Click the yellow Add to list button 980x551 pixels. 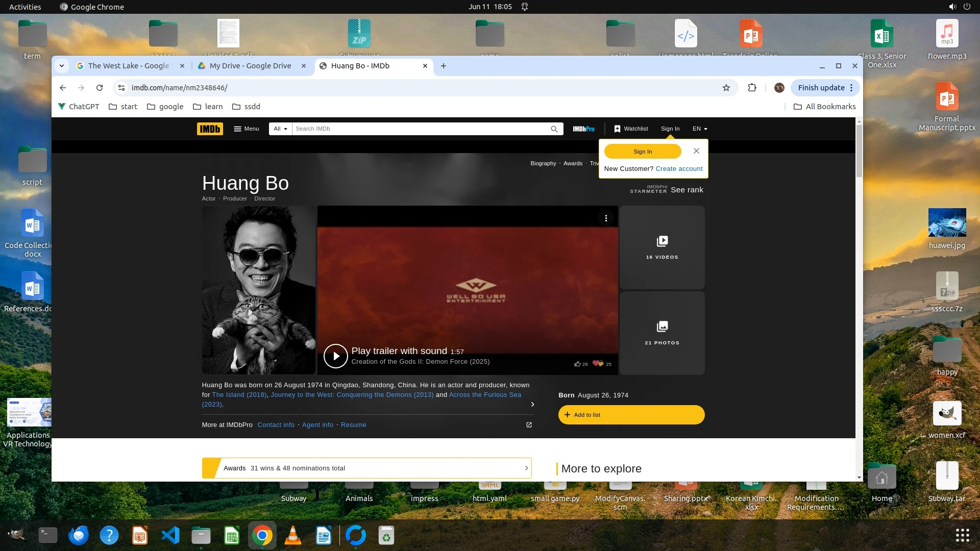click(631, 415)
